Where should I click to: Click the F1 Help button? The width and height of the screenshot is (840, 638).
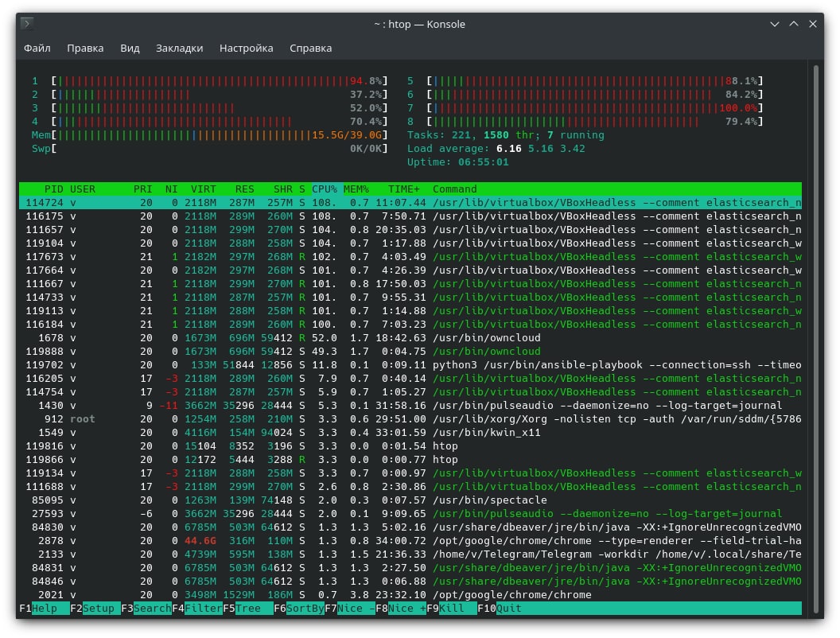click(45, 609)
